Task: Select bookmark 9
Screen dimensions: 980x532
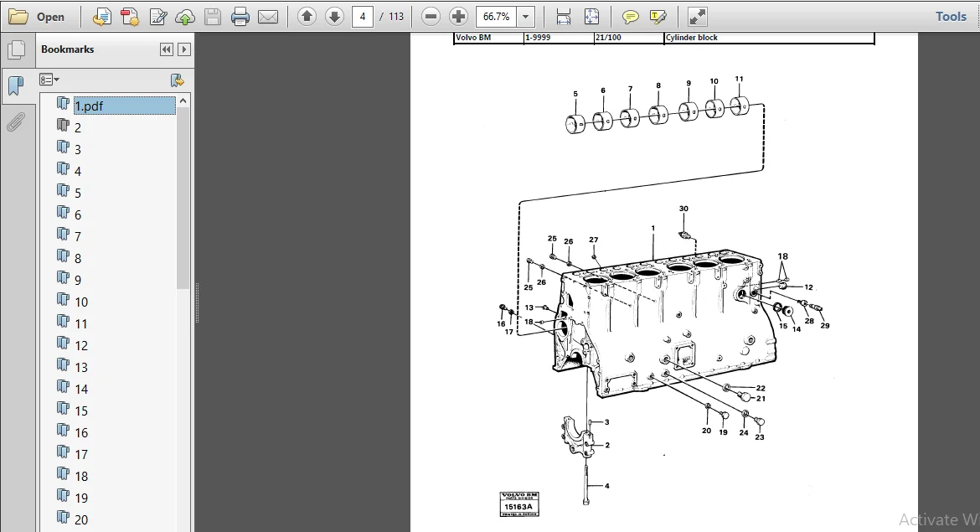Action: [x=78, y=280]
